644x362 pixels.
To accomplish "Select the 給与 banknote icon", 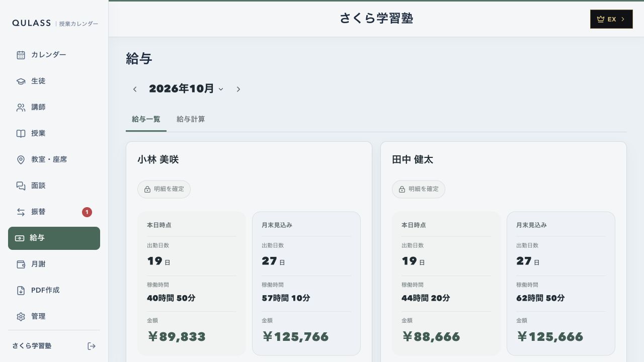I will (x=19, y=238).
